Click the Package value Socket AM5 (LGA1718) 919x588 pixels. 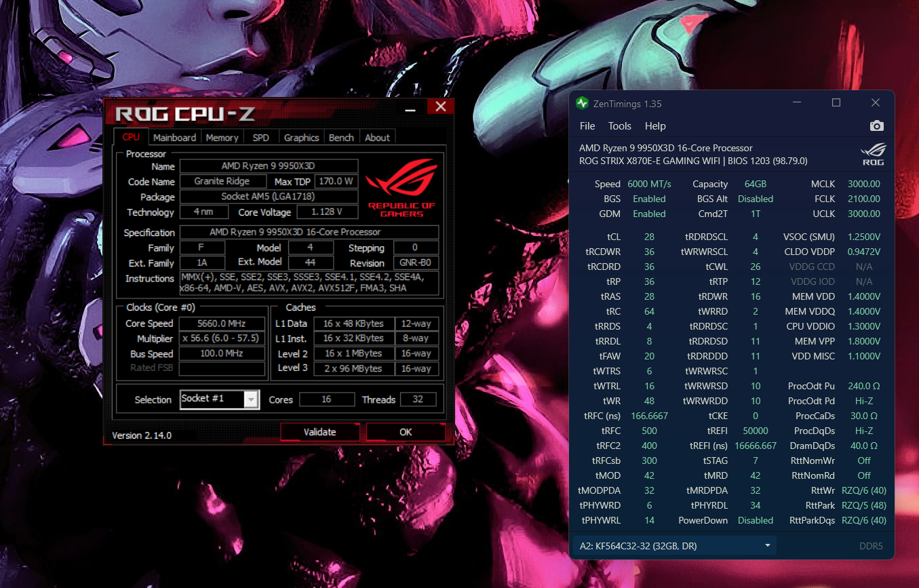pyautogui.click(x=269, y=197)
